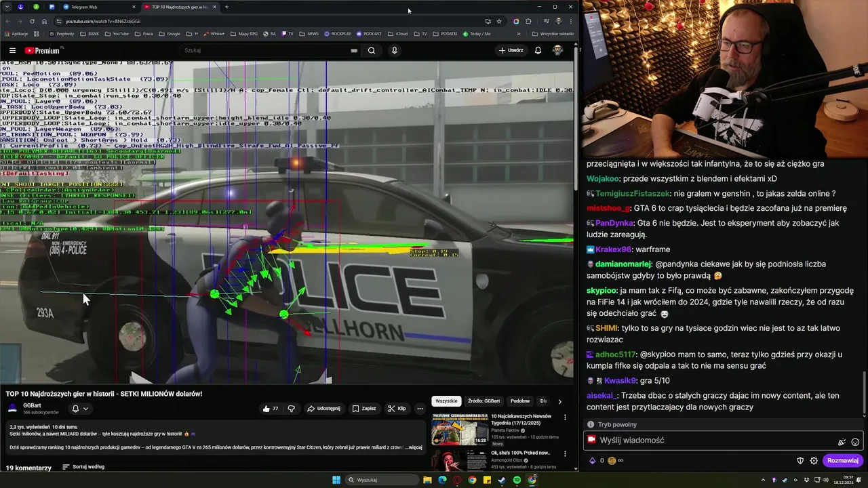Open the YouTube account avatar menu
The image size is (868, 488).
click(557, 50)
